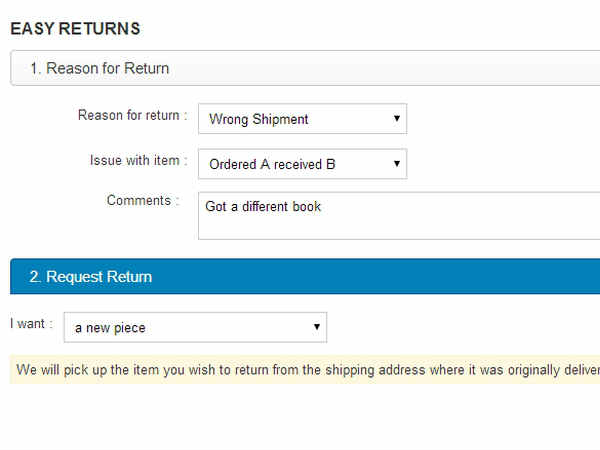Screen dimensions: 600x450
Task: Expand the 2. Request Return section header
Action: (91, 276)
